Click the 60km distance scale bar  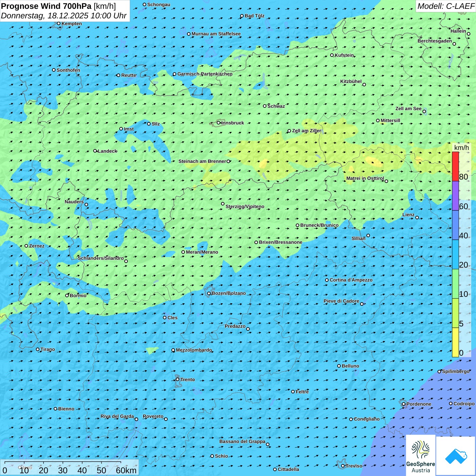tap(63, 463)
